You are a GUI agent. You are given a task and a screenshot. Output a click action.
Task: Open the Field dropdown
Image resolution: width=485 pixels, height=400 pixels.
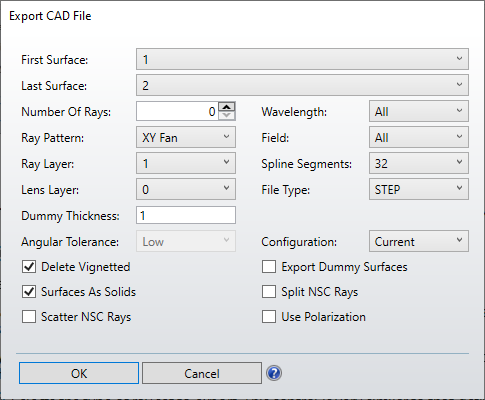419,137
